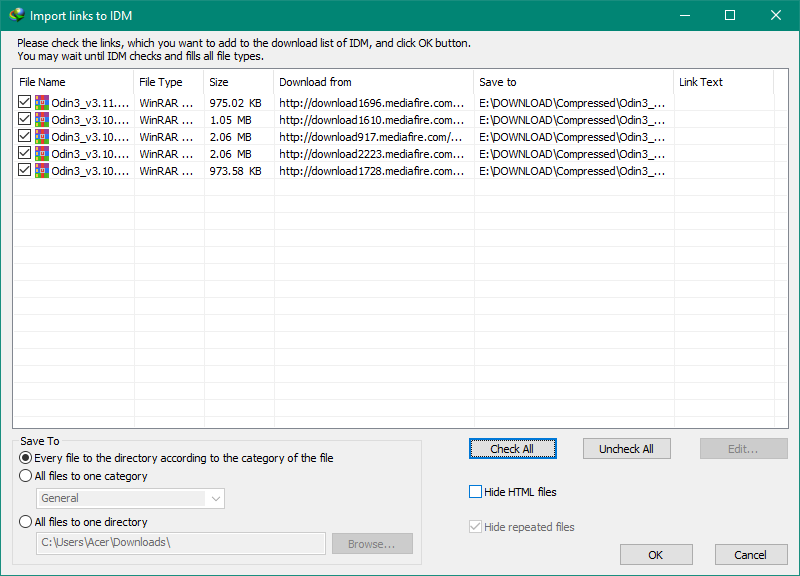Toggle the Hide repeated files checkbox
This screenshot has height=576, width=800.
pyautogui.click(x=475, y=527)
